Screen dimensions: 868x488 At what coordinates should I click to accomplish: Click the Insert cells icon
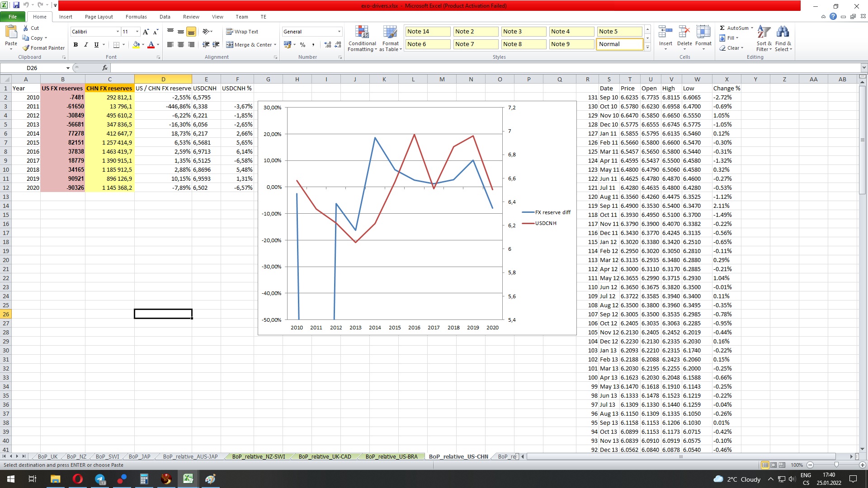coord(665,33)
